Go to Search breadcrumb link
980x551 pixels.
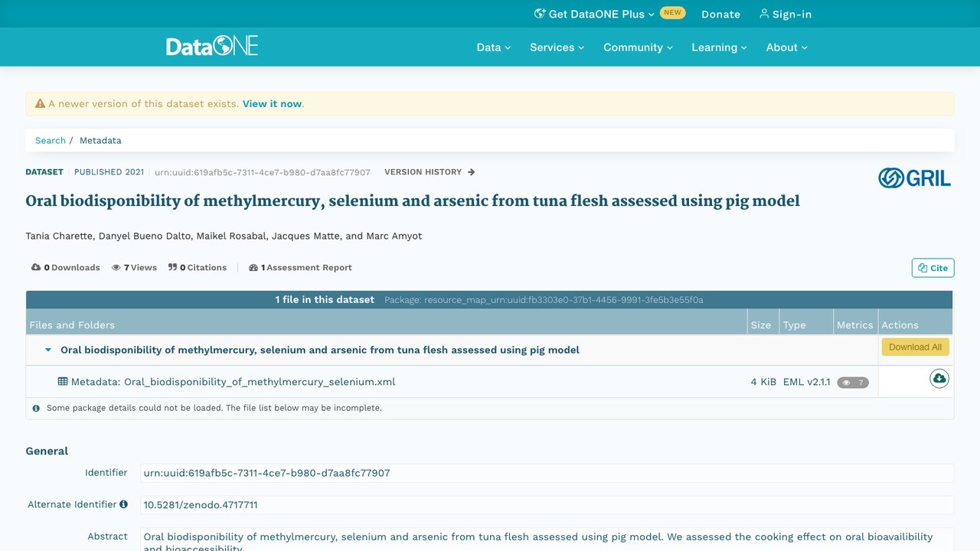point(51,141)
